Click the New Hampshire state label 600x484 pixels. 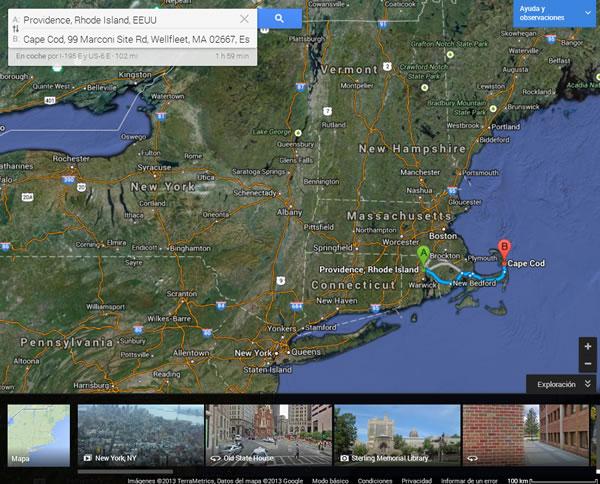[x=412, y=148]
